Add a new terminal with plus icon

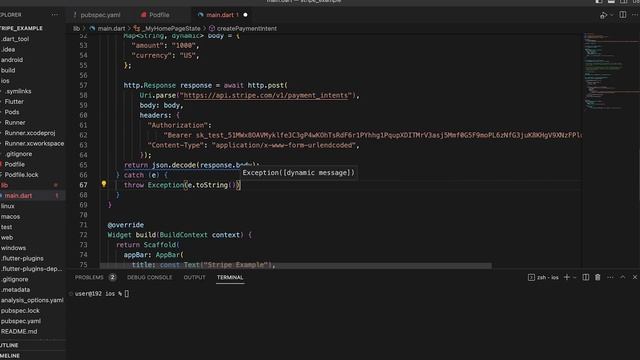567,277
